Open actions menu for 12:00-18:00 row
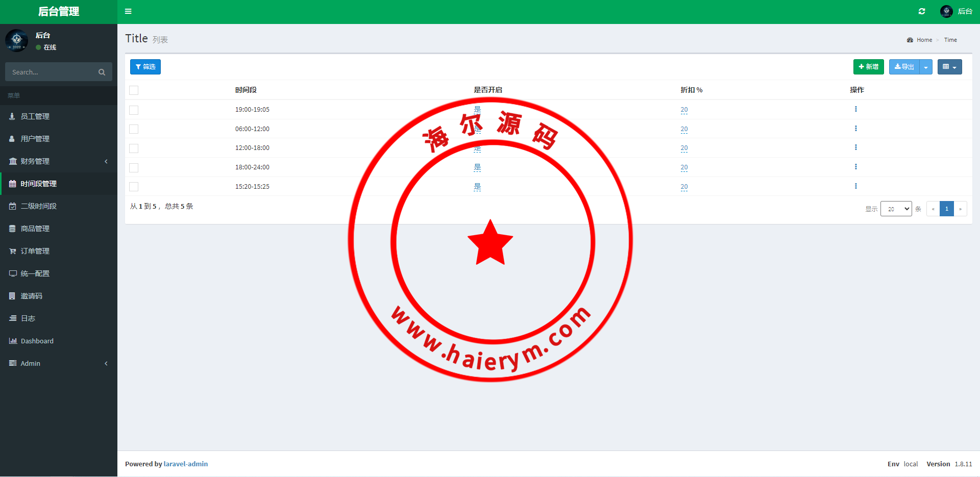 point(856,147)
